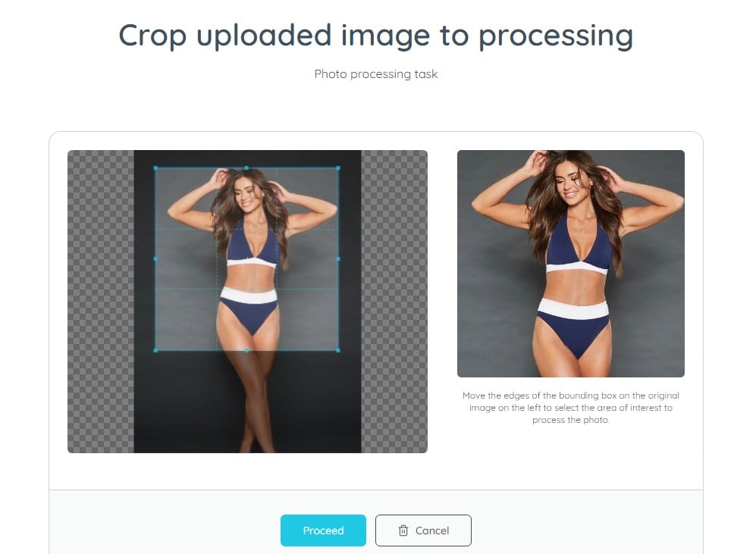Grab the left-edge middle crop handle
756x554 pixels.
click(x=155, y=258)
